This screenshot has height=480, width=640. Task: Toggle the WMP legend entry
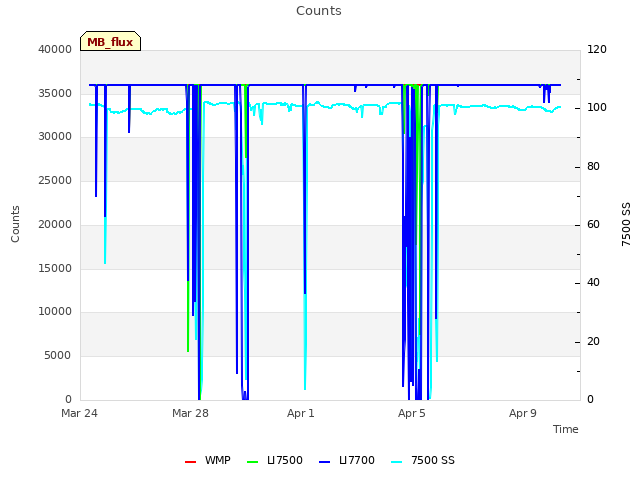point(208,460)
